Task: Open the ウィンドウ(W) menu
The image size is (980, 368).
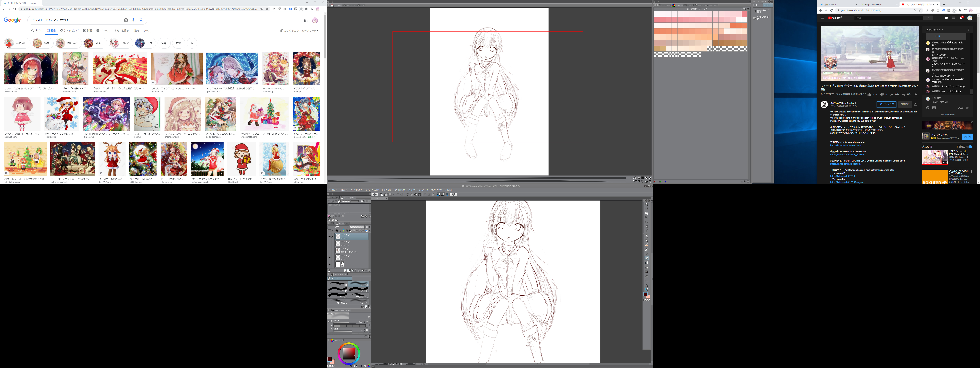Action: pos(437,190)
